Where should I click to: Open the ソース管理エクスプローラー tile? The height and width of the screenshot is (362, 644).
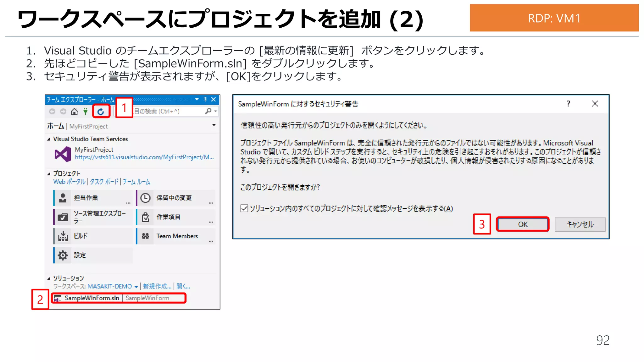(x=92, y=217)
